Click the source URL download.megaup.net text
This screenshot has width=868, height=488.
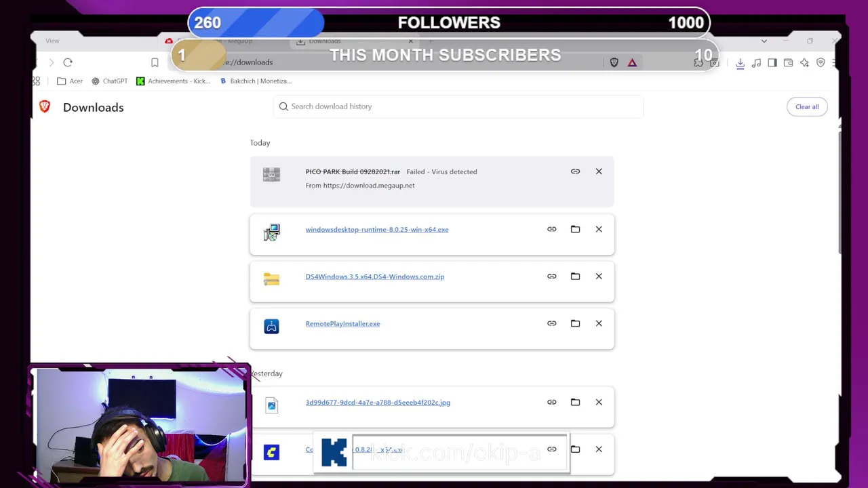[369, 185]
